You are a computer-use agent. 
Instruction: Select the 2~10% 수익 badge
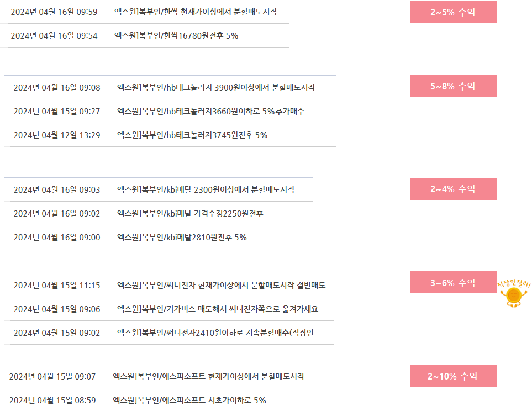point(453,376)
